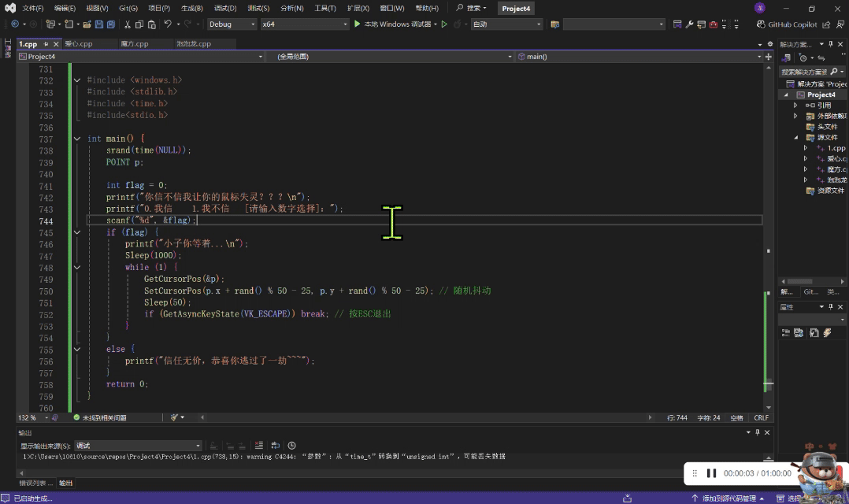The image size is (849, 504).
Task: Click the editor settings gear icon
Action: 770,44
